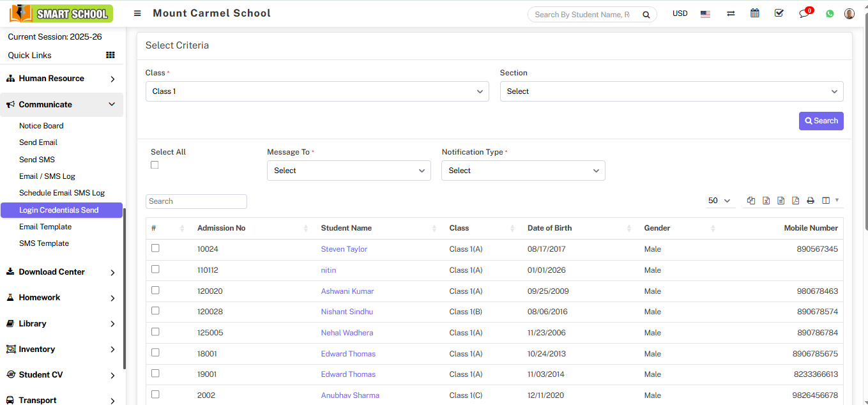This screenshot has width=868, height=405.
Task: Open the calendar icon in the header
Action: pyautogui.click(x=755, y=13)
